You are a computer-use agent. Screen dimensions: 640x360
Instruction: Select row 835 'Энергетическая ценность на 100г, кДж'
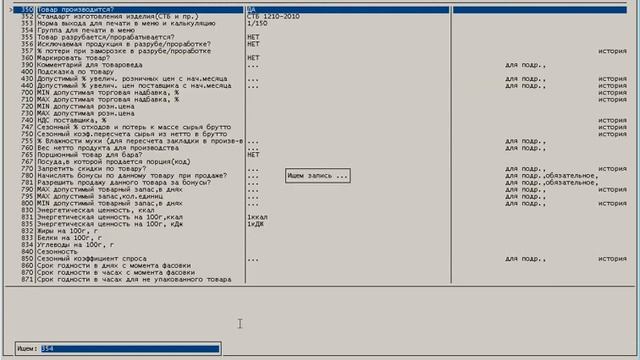(320, 224)
